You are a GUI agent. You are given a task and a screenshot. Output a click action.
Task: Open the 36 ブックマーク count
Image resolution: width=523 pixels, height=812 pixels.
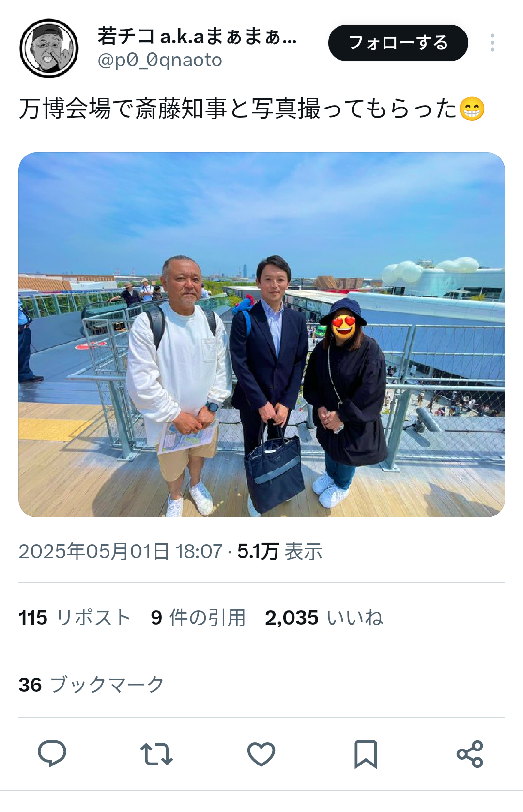click(x=92, y=685)
